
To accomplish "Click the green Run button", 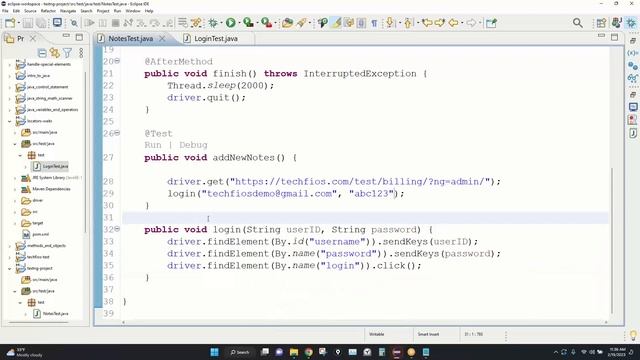I will pos(231,23).
